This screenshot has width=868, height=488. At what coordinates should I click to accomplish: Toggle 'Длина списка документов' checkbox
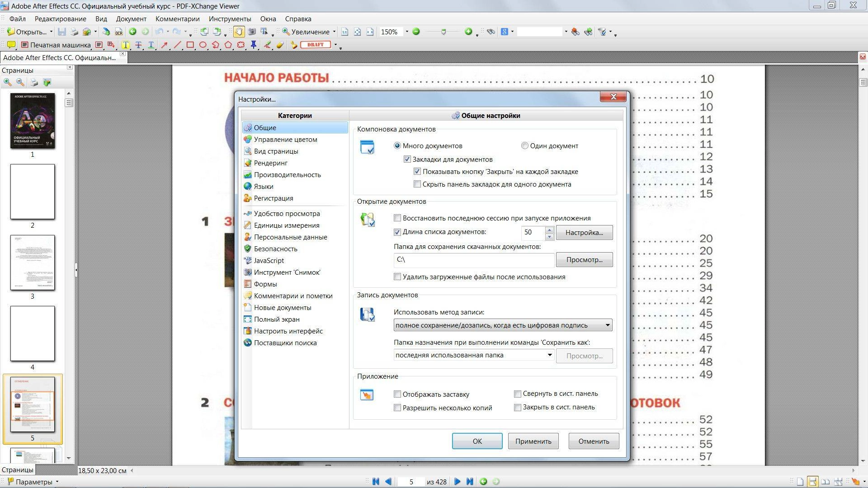tap(397, 232)
